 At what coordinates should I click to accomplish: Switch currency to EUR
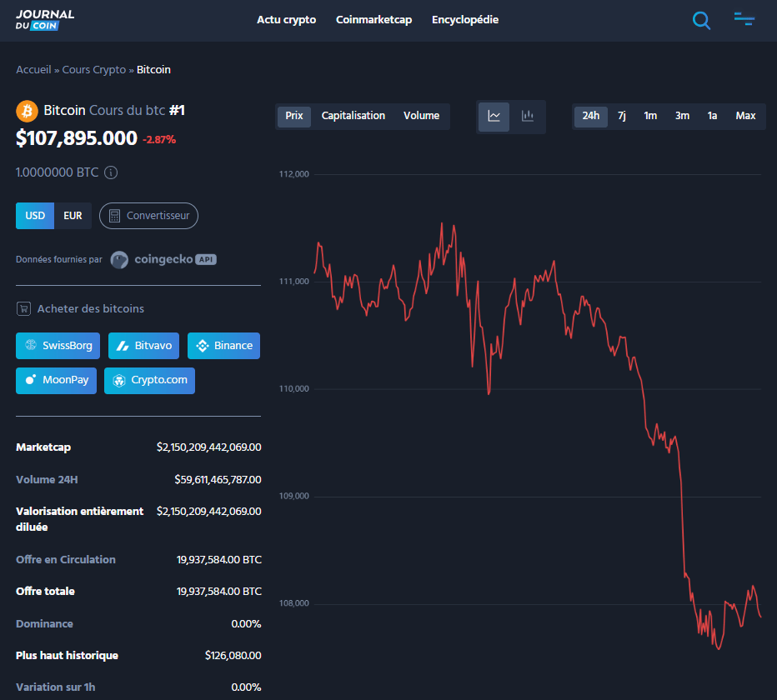[x=73, y=215]
